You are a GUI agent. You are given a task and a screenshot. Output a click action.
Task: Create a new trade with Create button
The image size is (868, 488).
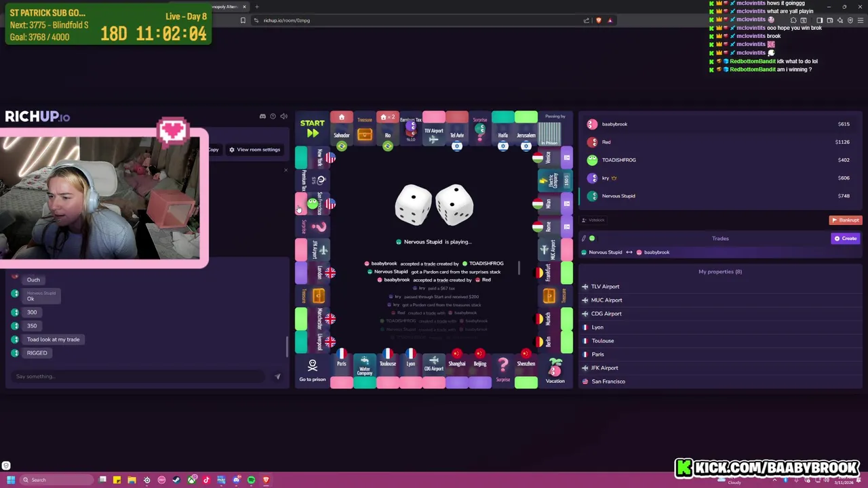(x=846, y=239)
